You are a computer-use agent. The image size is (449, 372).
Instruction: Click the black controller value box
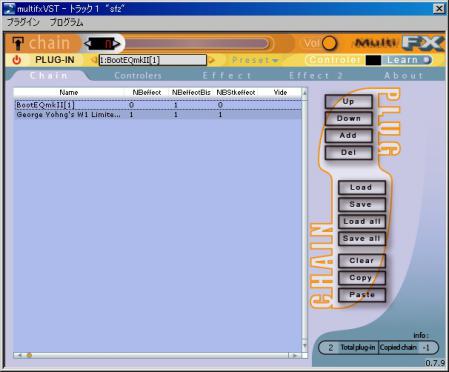click(373, 60)
